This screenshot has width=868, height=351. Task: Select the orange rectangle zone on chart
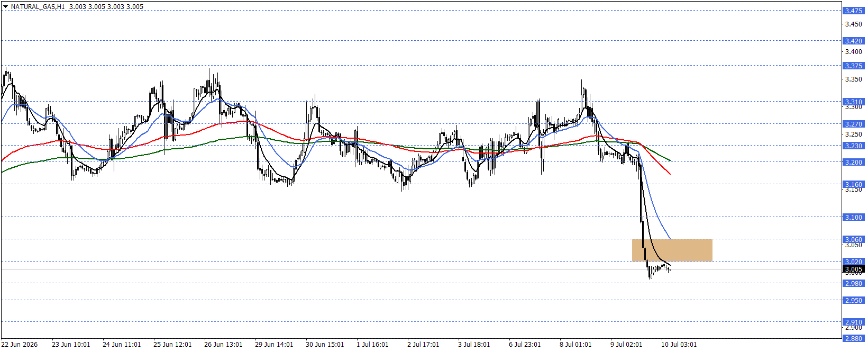point(672,250)
